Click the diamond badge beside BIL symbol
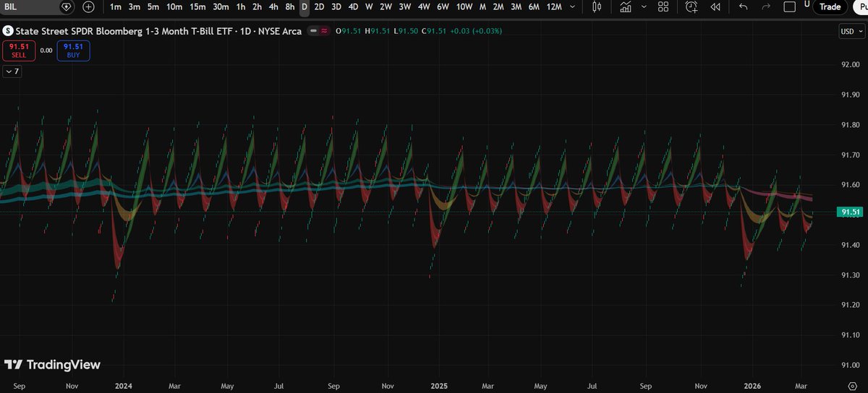The width and height of the screenshot is (868, 393). pos(67,7)
